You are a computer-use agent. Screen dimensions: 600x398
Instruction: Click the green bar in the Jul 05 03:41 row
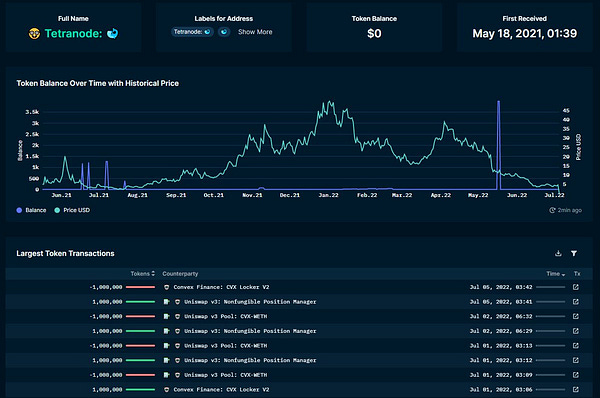[140, 302]
